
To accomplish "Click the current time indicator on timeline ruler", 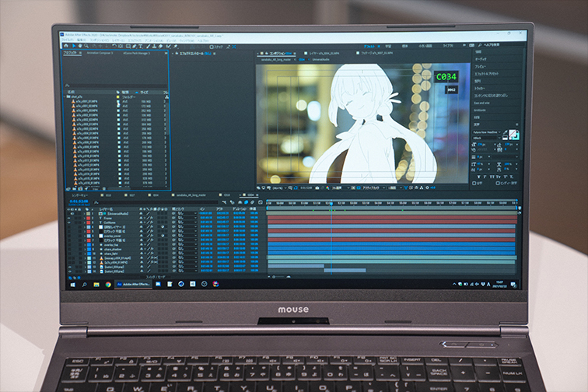I will click(331, 203).
